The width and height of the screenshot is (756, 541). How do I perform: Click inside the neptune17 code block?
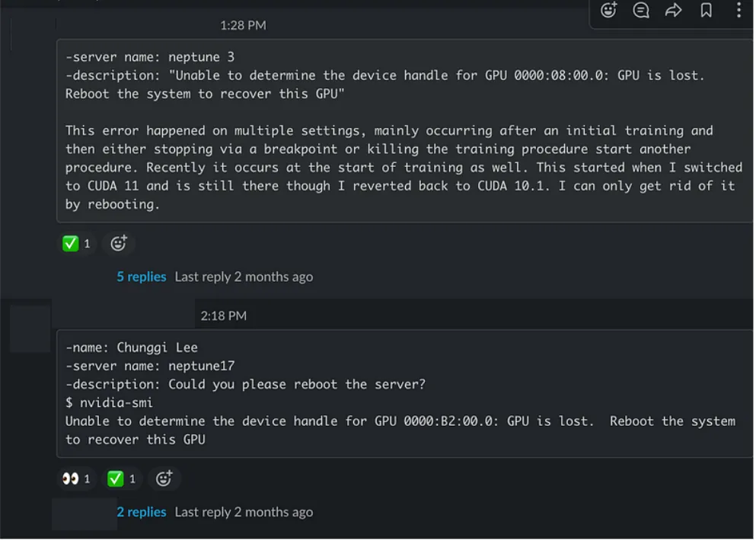[404, 393]
